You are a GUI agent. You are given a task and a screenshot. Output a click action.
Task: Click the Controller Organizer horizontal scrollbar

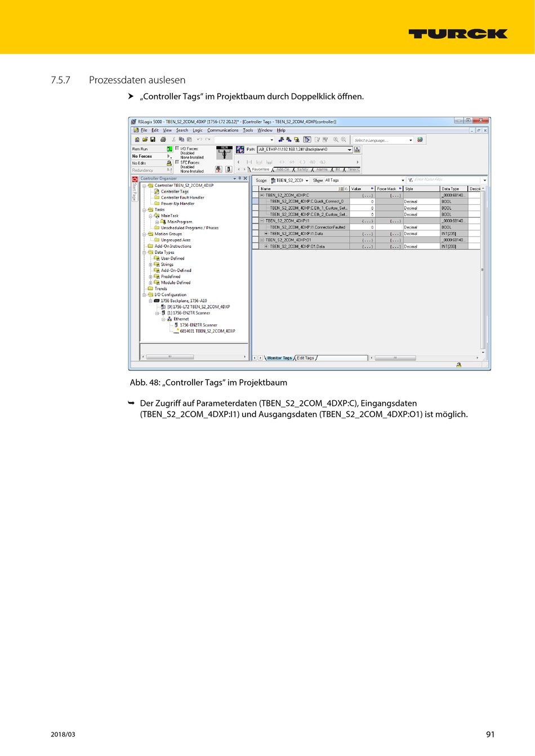coord(193,357)
